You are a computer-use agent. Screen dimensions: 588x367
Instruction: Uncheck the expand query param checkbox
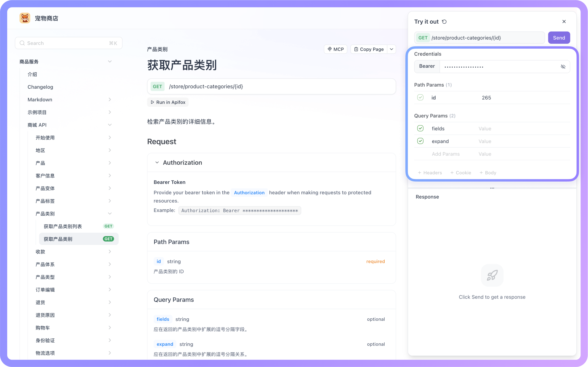click(420, 141)
